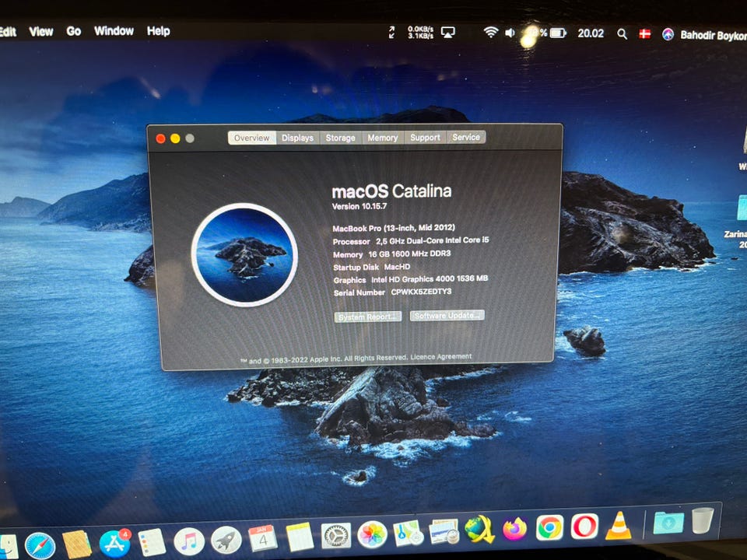Viewport: 747px width, 560px height.
Task: Open the Calendar app in Dock
Action: click(x=263, y=538)
